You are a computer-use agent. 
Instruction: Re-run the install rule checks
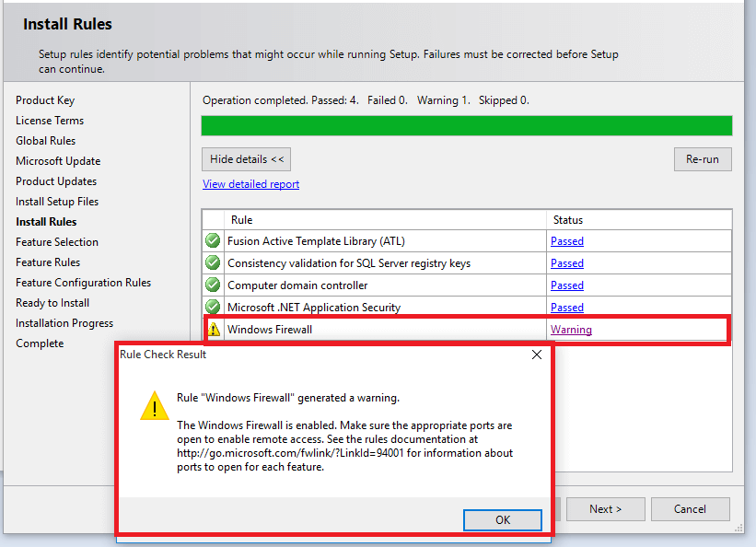pyautogui.click(x=703, y=159)
